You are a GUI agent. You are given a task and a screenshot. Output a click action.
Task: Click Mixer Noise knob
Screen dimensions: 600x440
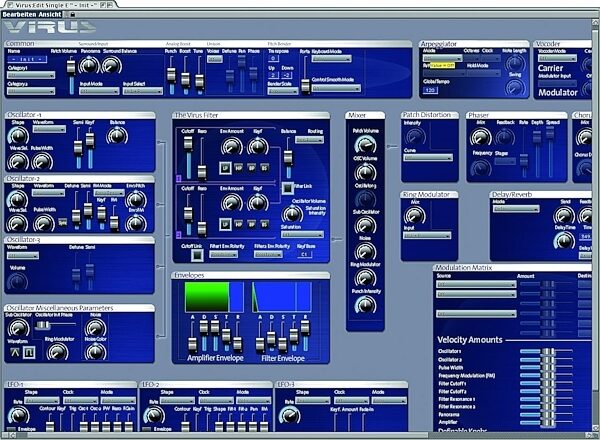[365, 251]
